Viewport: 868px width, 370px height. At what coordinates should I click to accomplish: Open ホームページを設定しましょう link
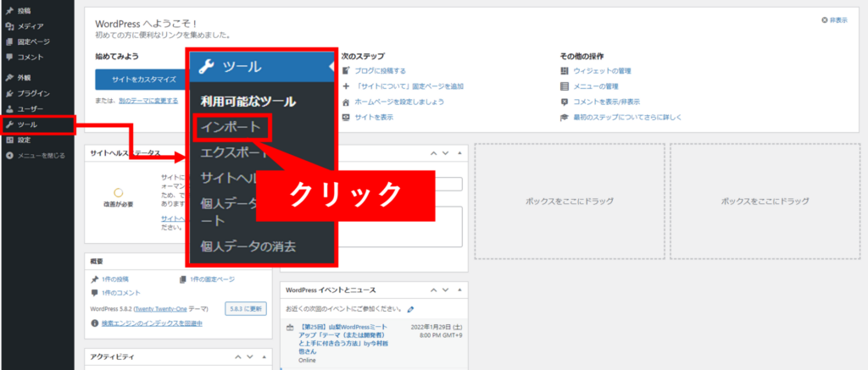point(398,102)
